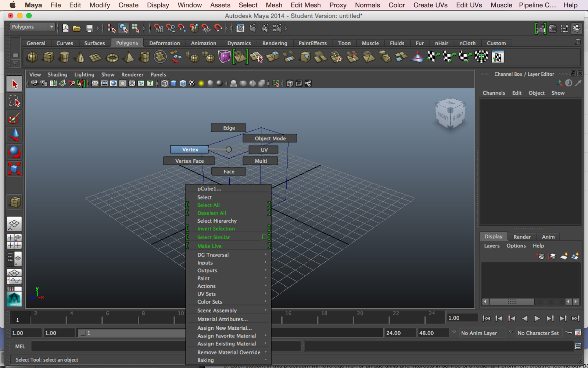The height and width of the screenshot is (368, 588).
Task: Toggle wireframe display in the viewport toolbar
Action: pyautogui.click(x=165, y=84)
